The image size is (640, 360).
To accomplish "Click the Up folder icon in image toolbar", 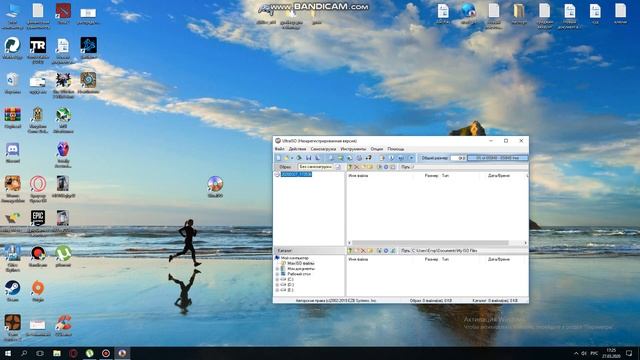I will pos(350,167).
